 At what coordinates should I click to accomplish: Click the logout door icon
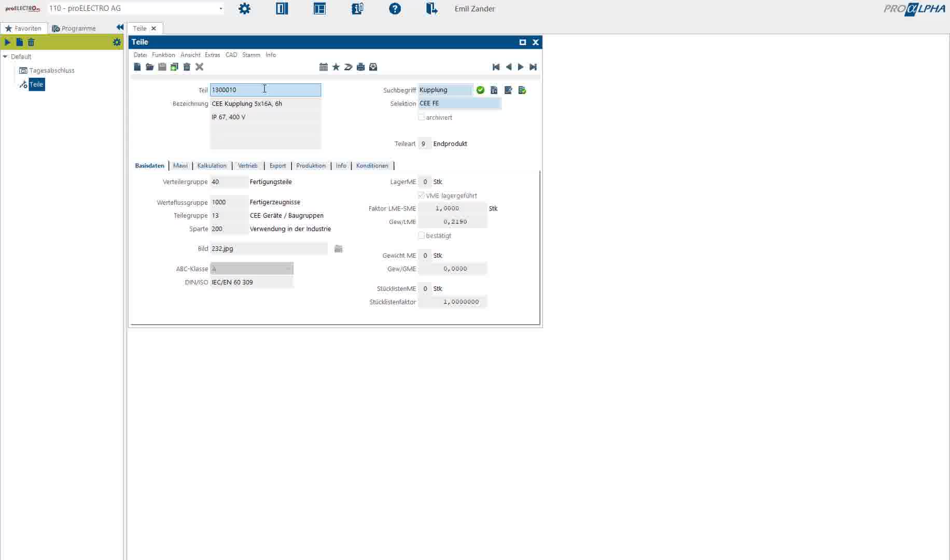pos(432,9)
